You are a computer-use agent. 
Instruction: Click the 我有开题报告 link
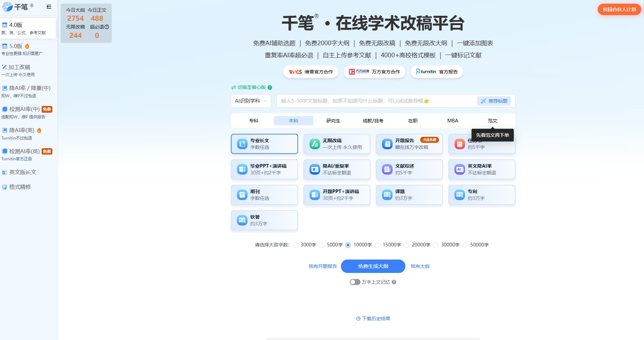coord(323,266)
